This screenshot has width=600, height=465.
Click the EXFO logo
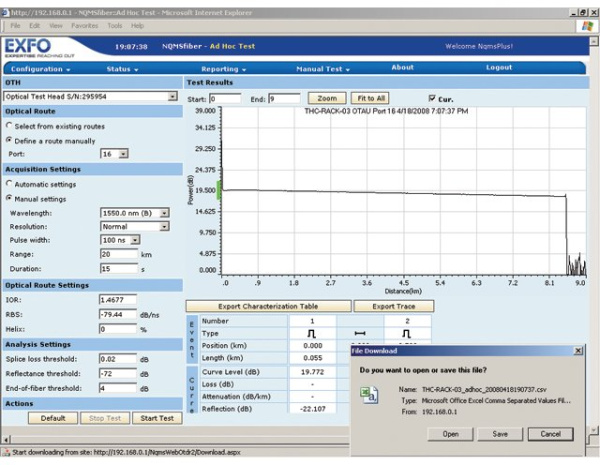coord(36,48)
